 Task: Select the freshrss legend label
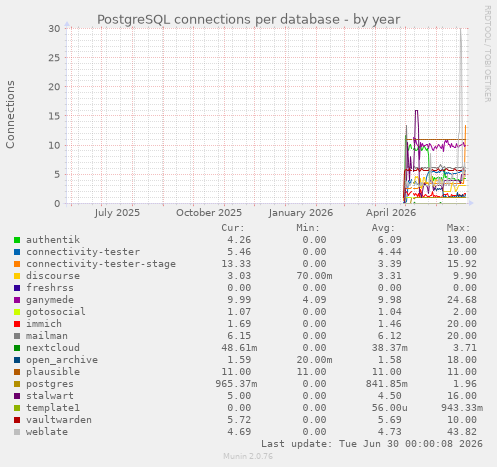point(50,288)
